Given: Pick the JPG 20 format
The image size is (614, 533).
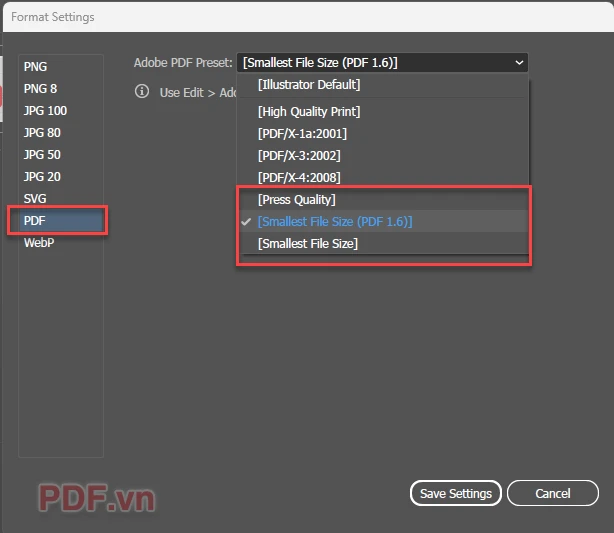Looking at the screenshot, I should click(61, 176).
